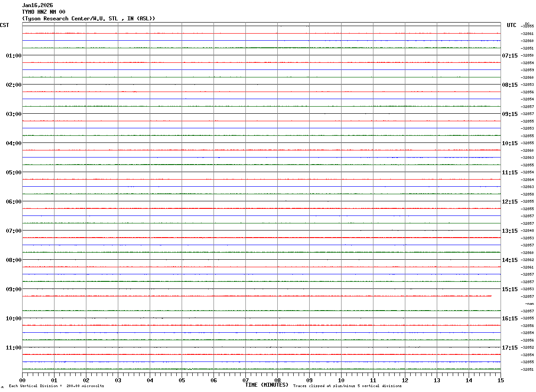Click minute tick label 03 on x-axis
This screenshot has width=536, height=392.
click(118, 380)
